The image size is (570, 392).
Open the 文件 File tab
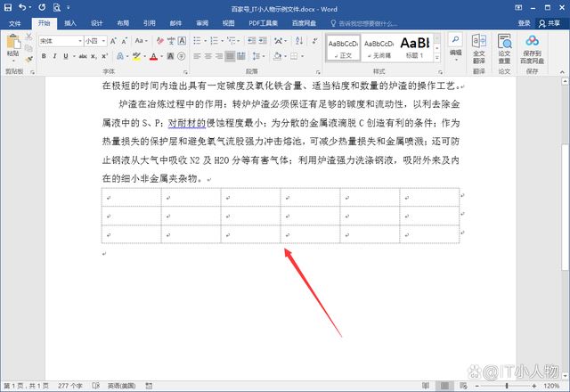click(x=14, y=23)
